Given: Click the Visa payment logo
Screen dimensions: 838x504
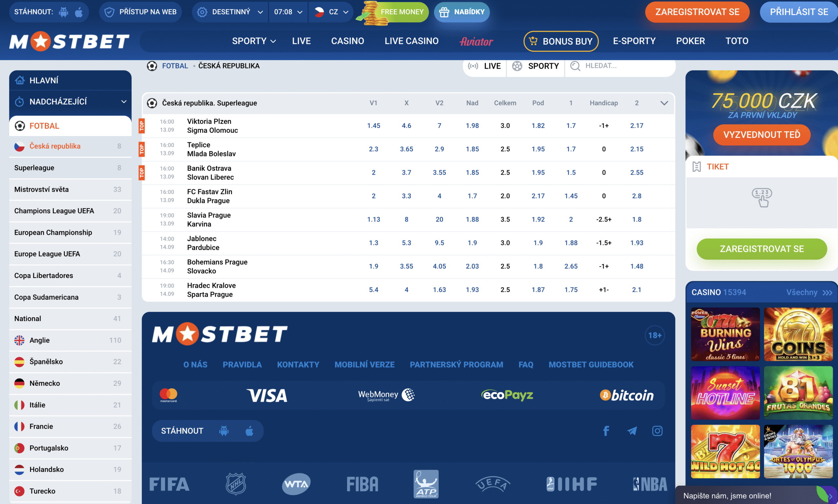Looking at the screenshot, I should point(267,395).
